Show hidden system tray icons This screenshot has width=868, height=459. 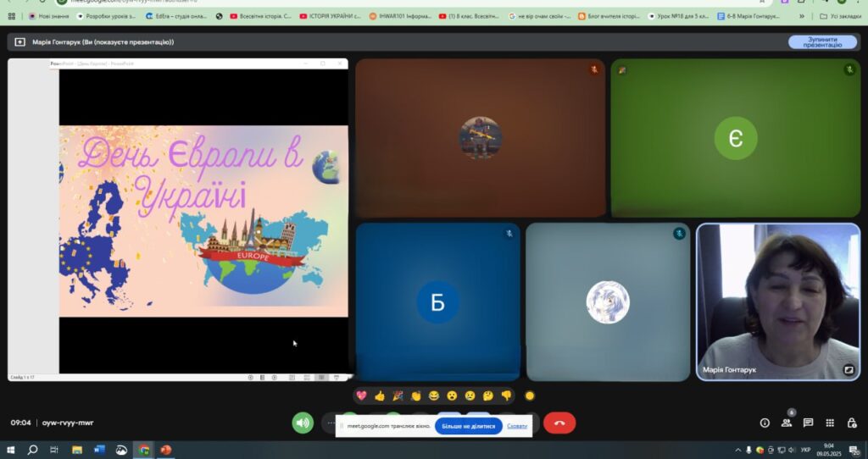tap(738, 451)
